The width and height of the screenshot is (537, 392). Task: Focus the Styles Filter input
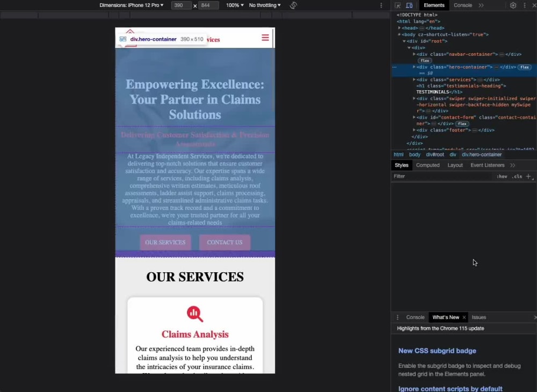pos(442,176)
